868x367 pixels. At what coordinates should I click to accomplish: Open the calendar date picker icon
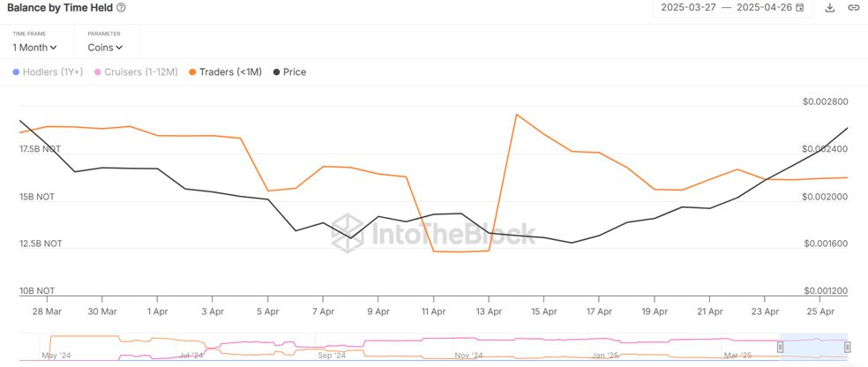click(x=800, y=8)
